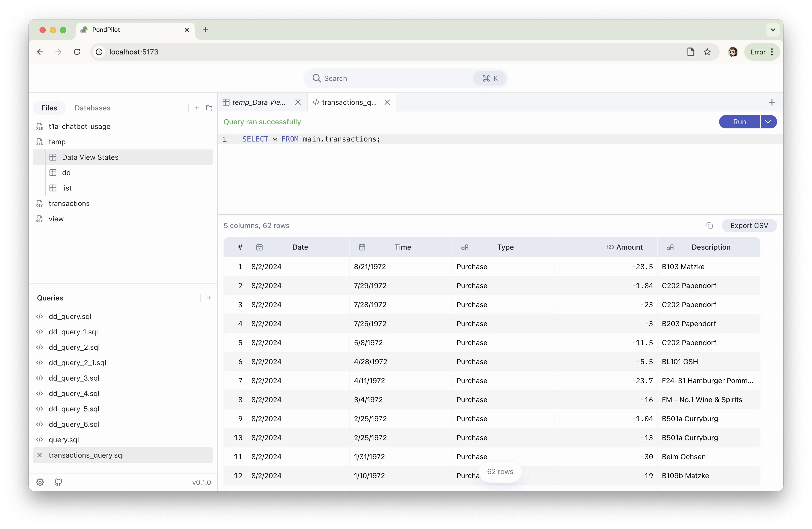Open the dd_query_3.sql query file
812x529 pixels.
coord(74,378)
